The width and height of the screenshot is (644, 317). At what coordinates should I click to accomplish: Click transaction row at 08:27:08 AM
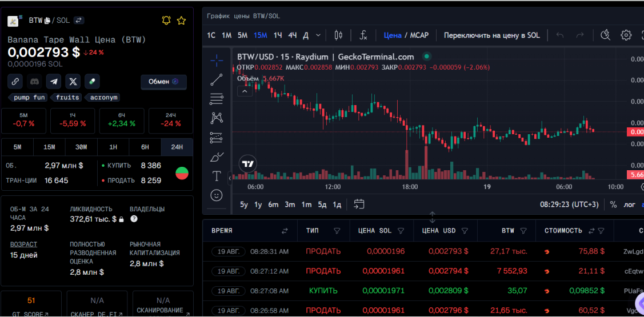423,291
